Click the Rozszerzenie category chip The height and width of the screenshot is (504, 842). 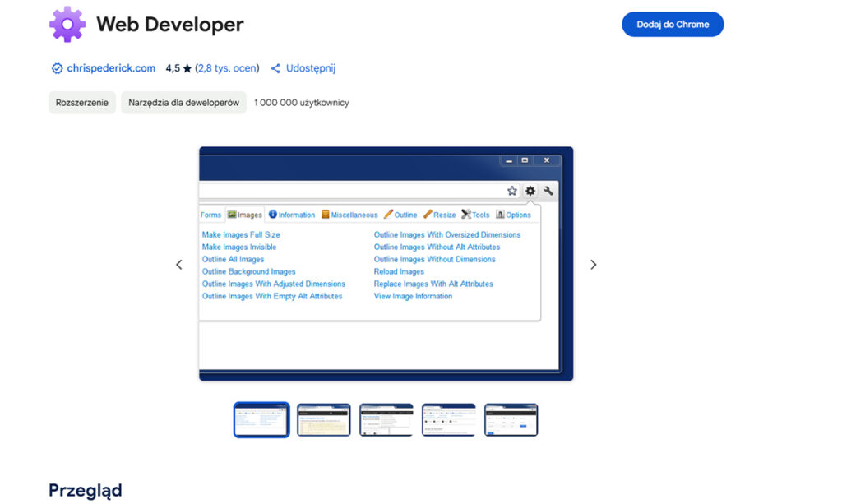(x=81, y=103)
